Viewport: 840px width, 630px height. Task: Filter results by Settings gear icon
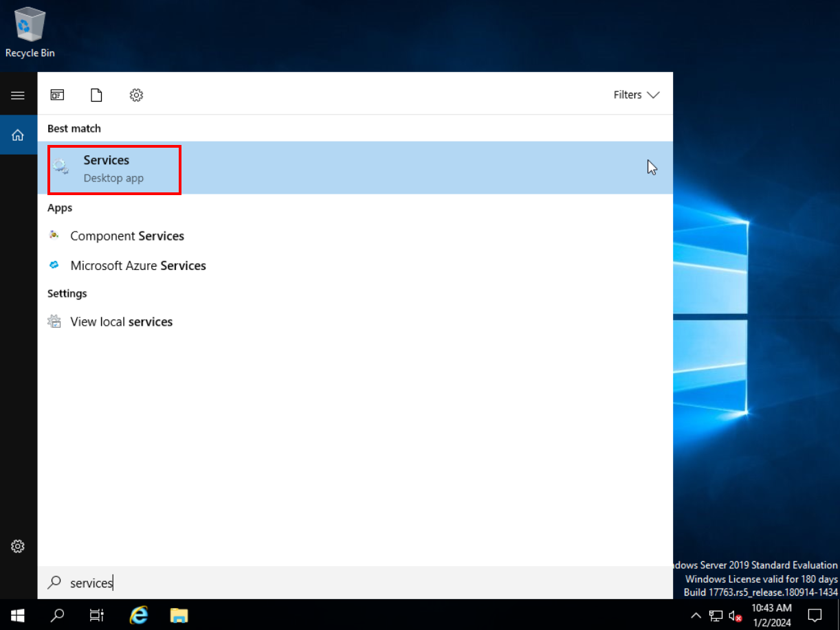click(136, 95)
